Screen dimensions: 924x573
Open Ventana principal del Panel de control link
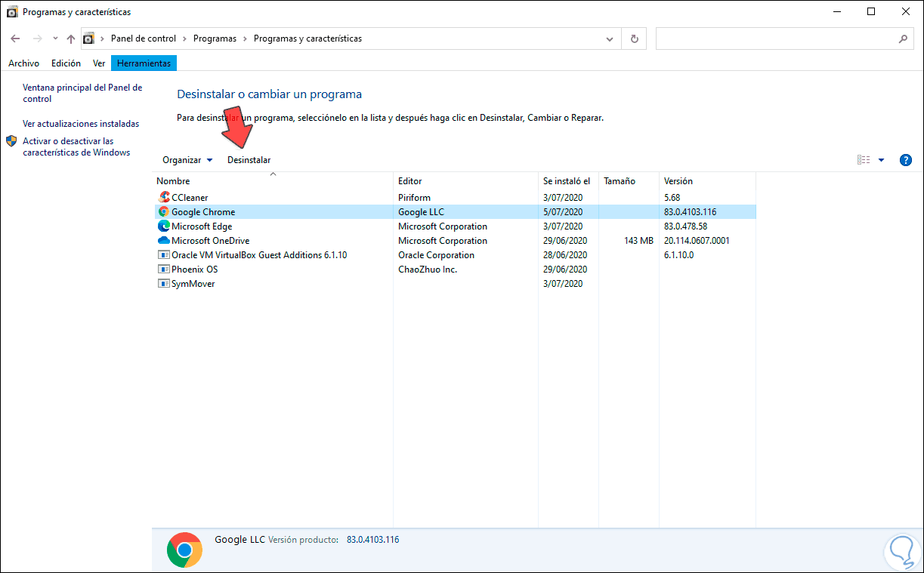coord(82,93)
